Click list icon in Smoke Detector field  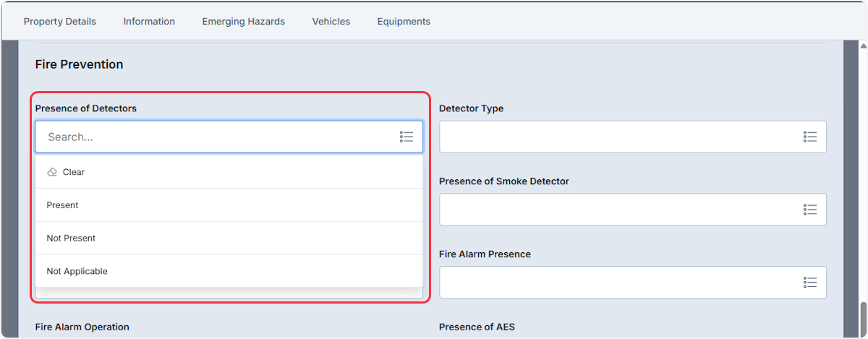pos(810,210)
